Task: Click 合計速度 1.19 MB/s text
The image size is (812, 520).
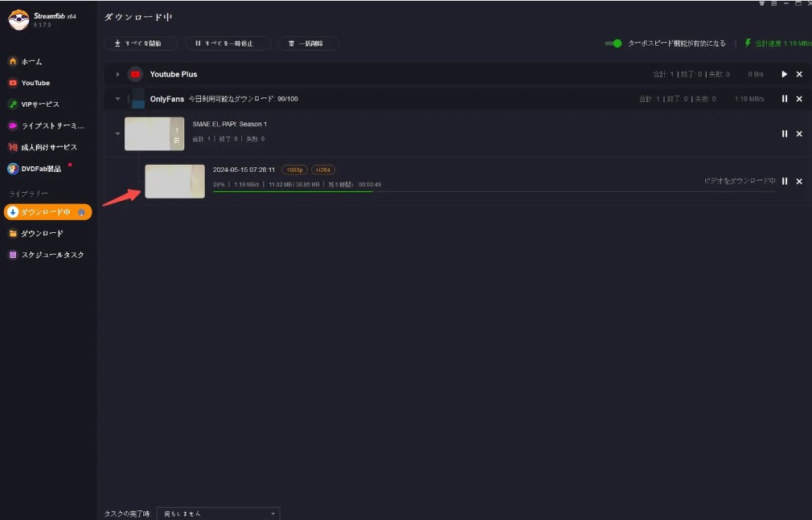Action: [x=784, y=43]
